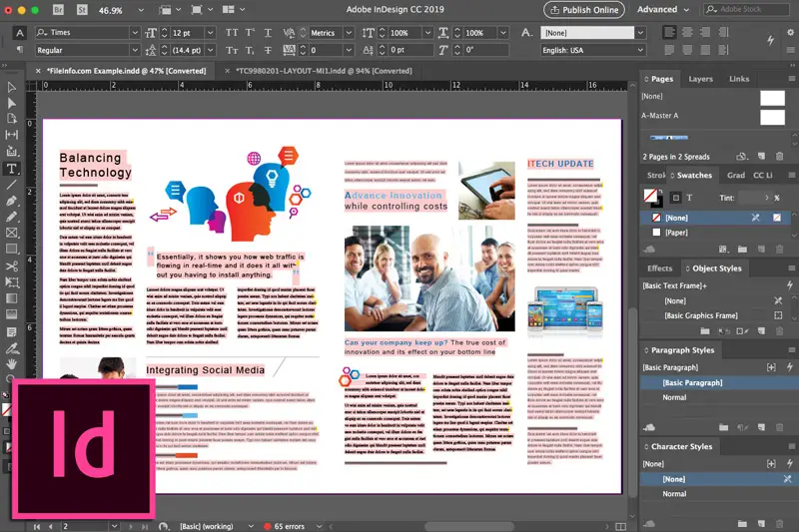Image resolution: width=799 pixels, height=532 pixels.
Task: Toggle formatting affects text in Swatches
Action: pos(691,198)
